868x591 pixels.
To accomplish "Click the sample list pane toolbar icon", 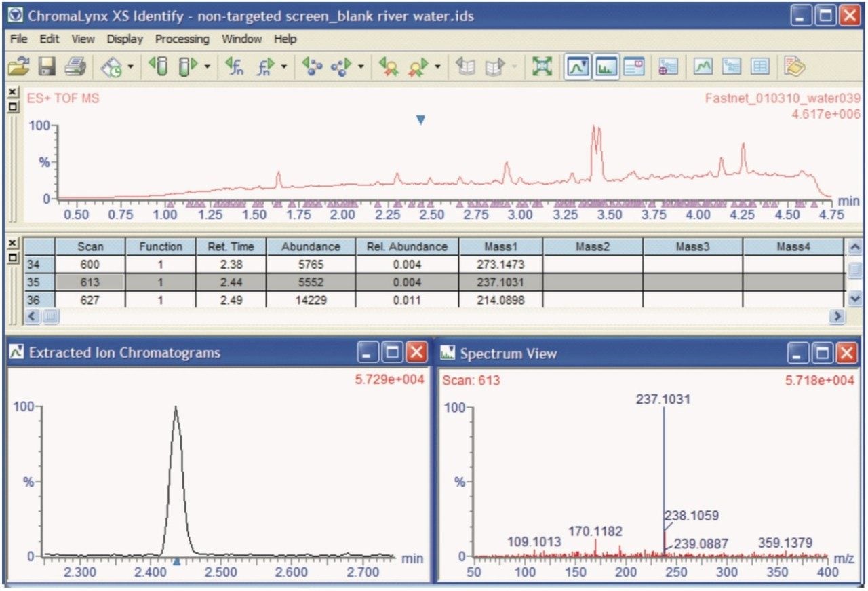I will [x=668, y=66].
